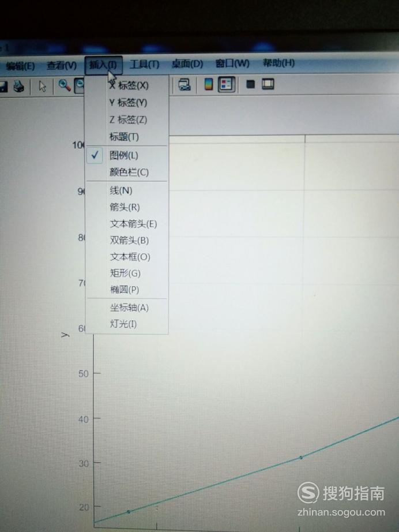The height and width of the screenshot is (532, 399).
Task: Click the Show Plot Tools icon
Action: [268, 84]
